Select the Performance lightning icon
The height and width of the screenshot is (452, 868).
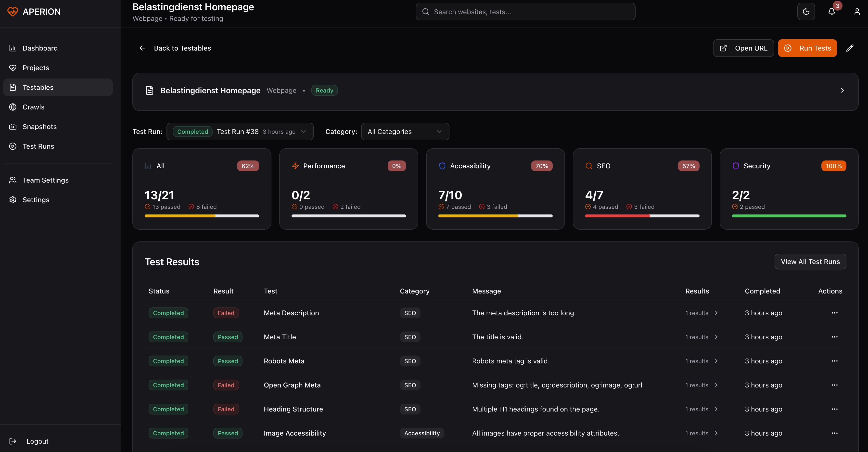(295, 166)
